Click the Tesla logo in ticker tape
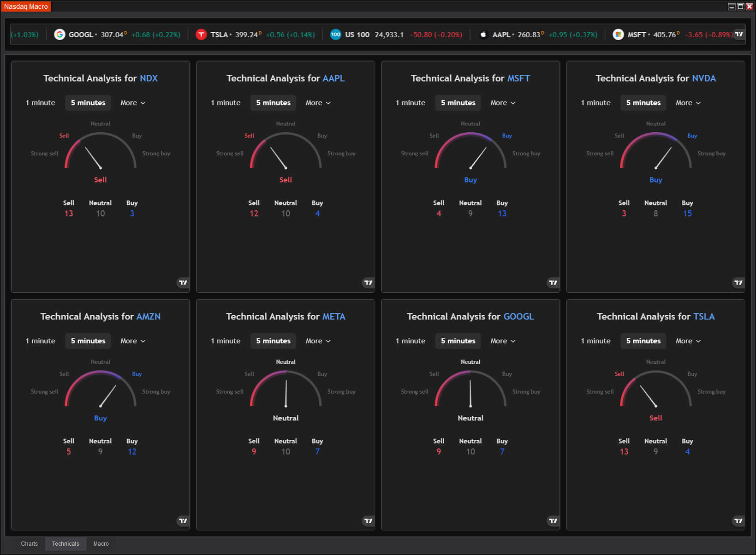 pyautogui.click(x=201, y=35)
